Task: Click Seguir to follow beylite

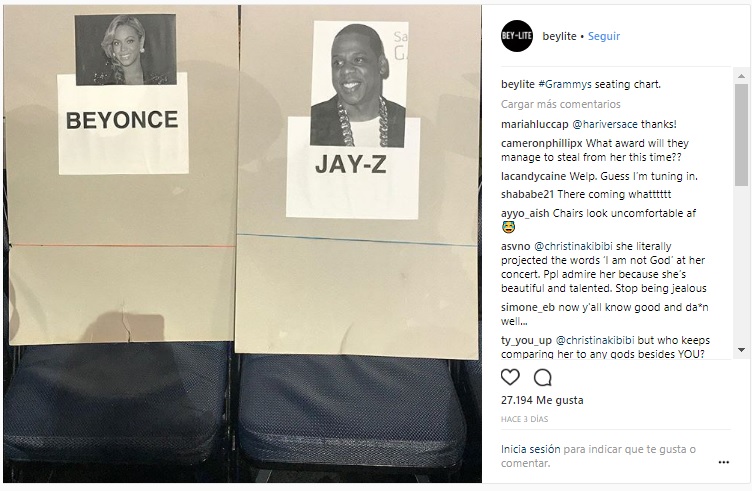Action: [604, 36]
